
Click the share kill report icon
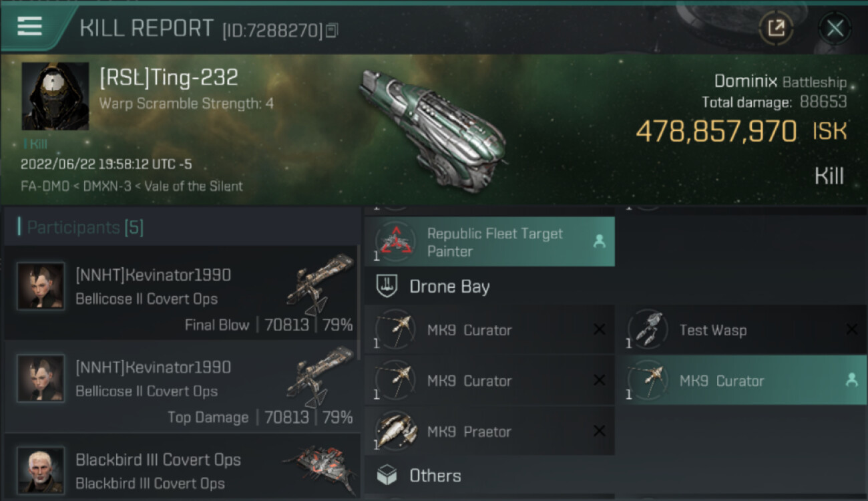(776, 28)
